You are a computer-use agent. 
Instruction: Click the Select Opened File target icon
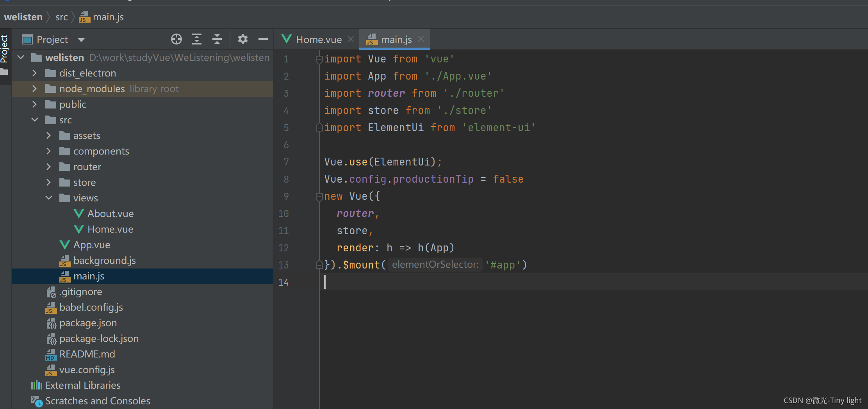176,39
